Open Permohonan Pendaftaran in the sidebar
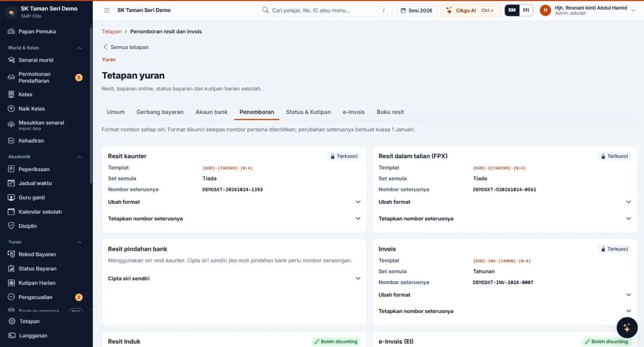The image size is (644, 347). (46, 77)
